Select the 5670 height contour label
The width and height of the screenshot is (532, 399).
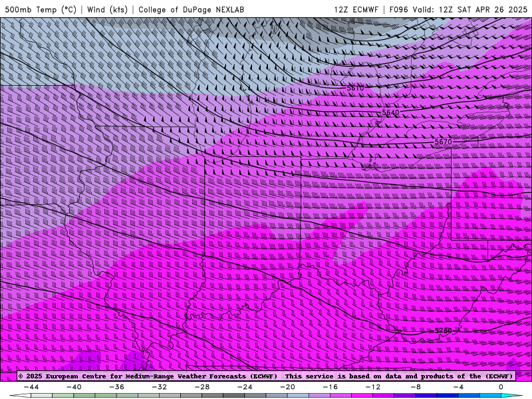click(444, 142)
